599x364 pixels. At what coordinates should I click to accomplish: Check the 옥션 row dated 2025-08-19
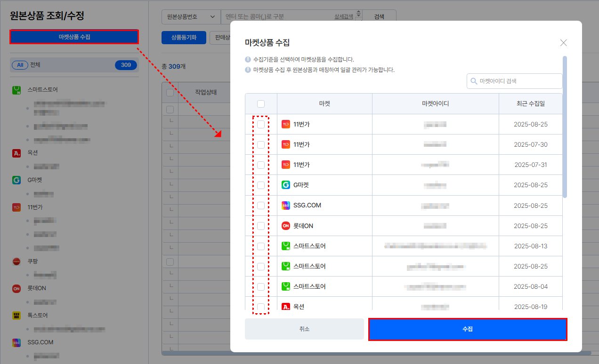coord(261,307)
